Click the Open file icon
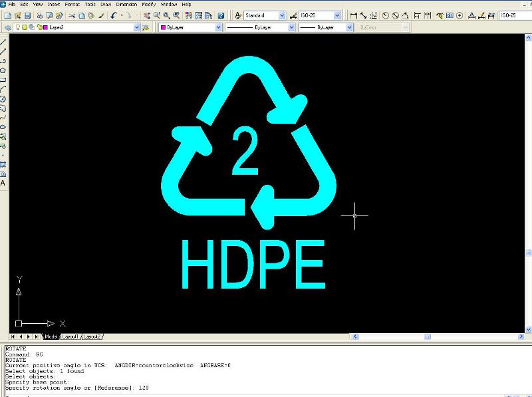 (18, 15)
